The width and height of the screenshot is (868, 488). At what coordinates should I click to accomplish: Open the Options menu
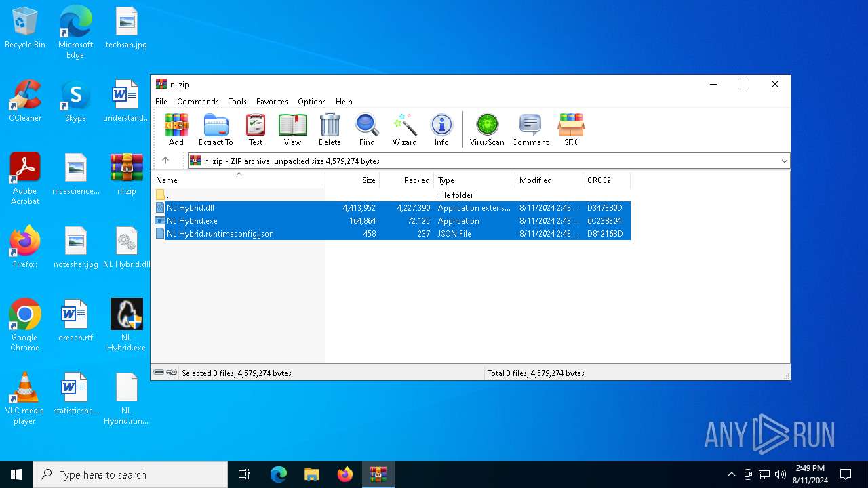(x=312, y=102)
